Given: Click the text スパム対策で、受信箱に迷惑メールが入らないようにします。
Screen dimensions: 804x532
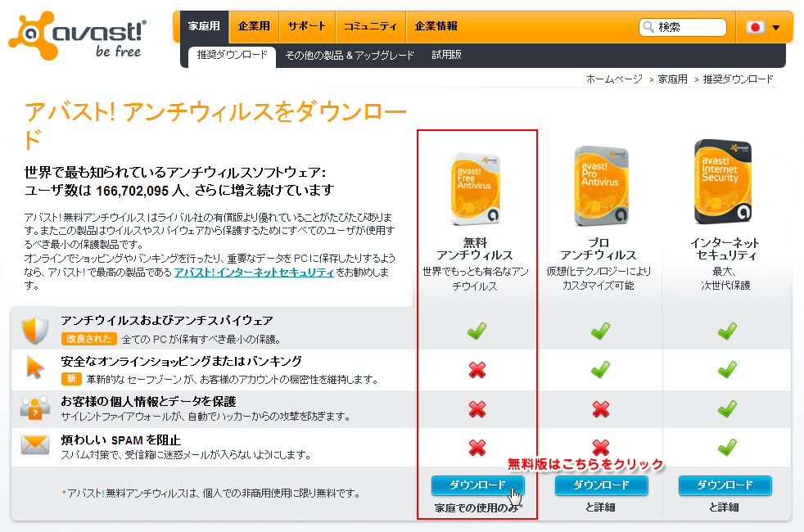Looking at the screenshot, I should (x=186, y=454).
